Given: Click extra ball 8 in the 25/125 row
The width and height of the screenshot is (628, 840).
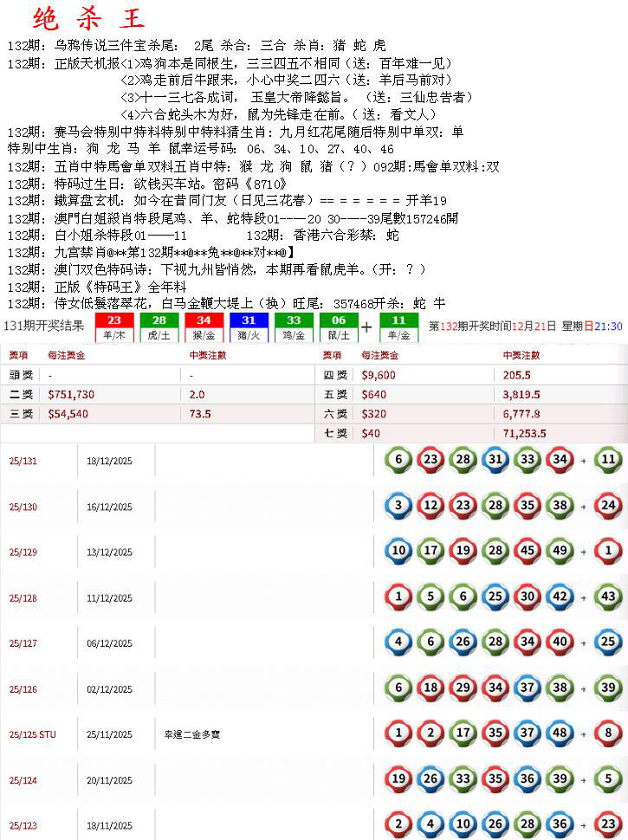Looking at the screenshot, I should pos(609,733).
